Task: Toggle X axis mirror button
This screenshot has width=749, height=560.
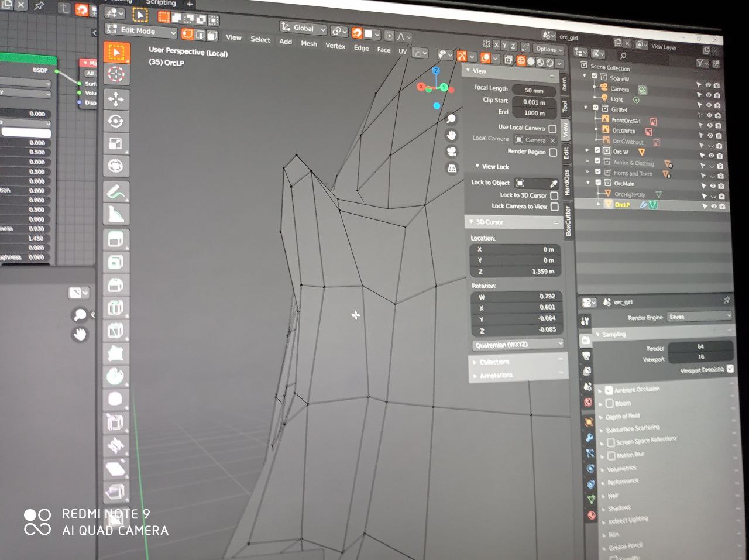Action: [x=496, y=46]
